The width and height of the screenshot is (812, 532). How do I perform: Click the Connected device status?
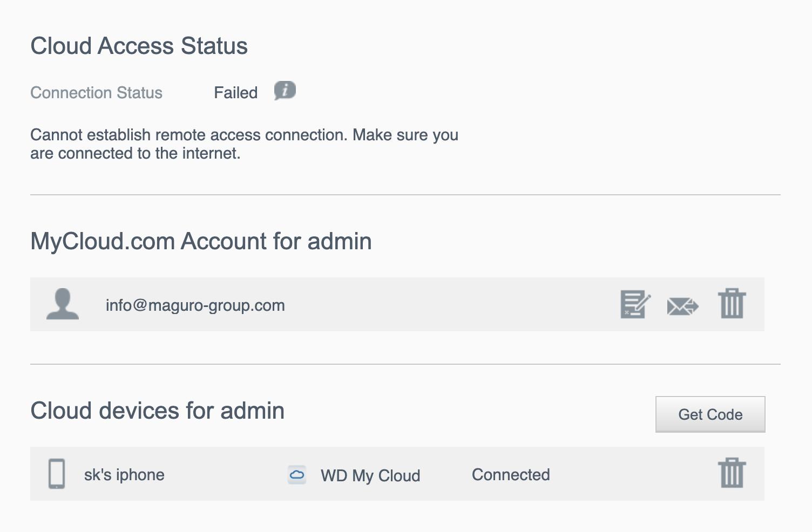(511, 475)
